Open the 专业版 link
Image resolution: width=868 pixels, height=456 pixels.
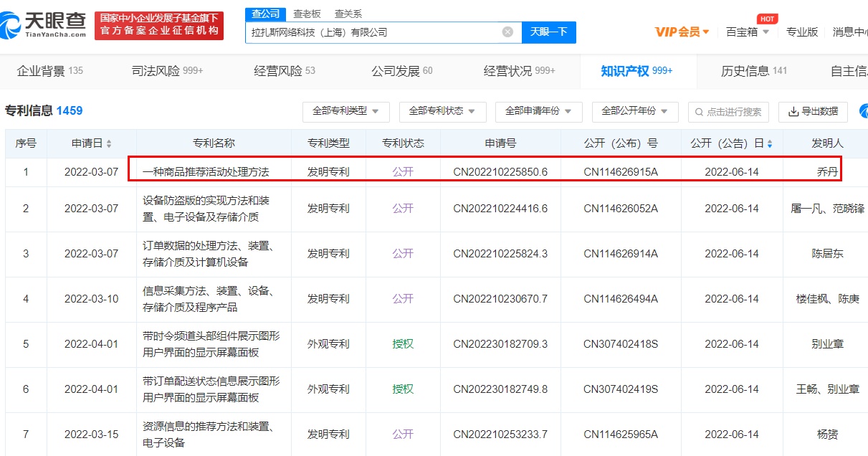[802, 32]
